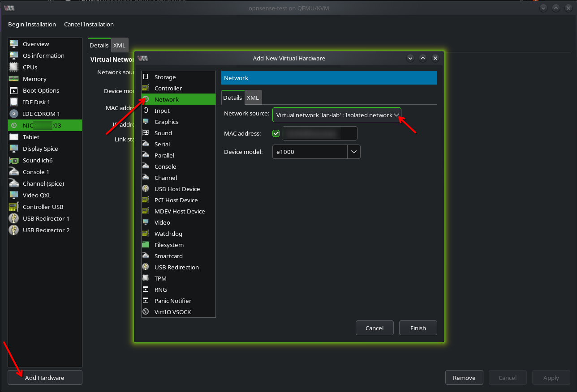The width and height of the screenshot is (577, 392).
Task: Expand the Device model dropdown arrow
Action: (354, 152)
